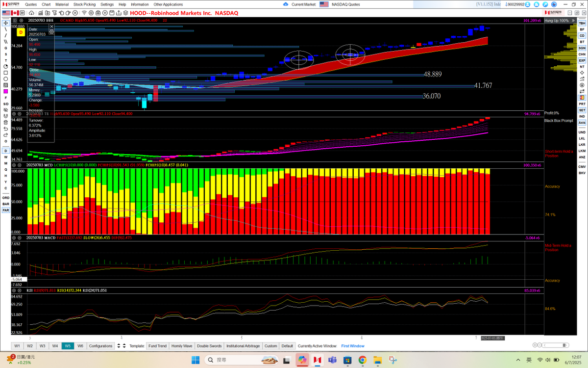This screenshot has height=368, width=588.
Task: Apply the Institutional Arbitrage template
Action: [243, 346]
